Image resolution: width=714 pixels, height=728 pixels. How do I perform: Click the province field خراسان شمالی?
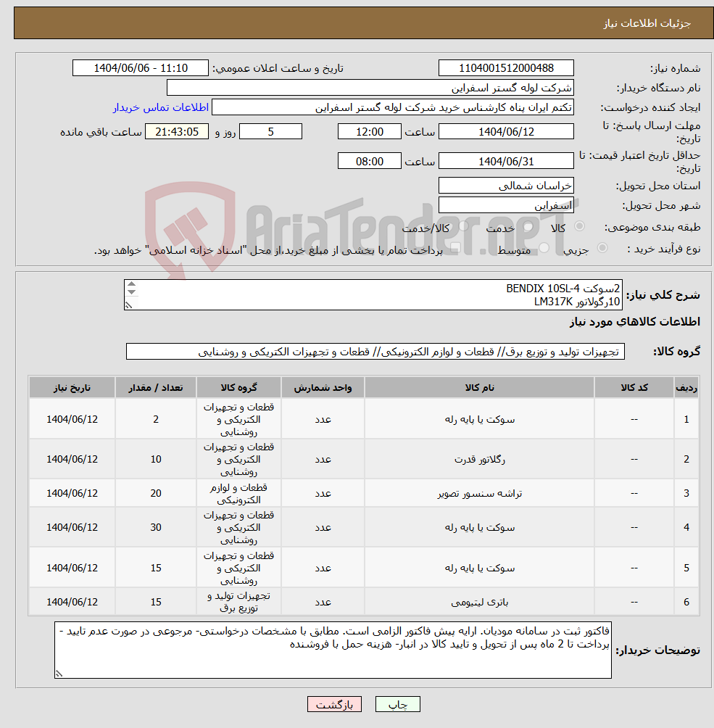506,186
